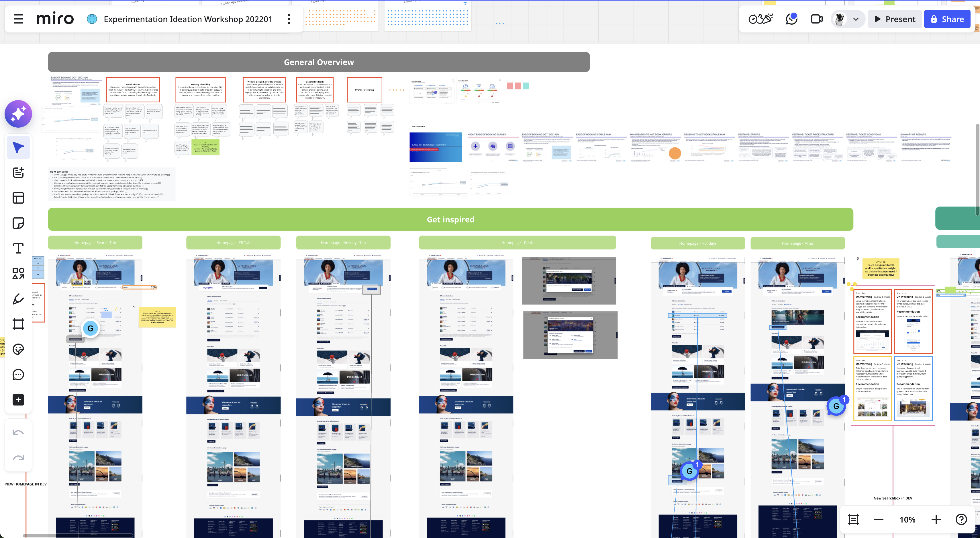Select the pen drawing tool
The height and width of the screenshot is (538, 980).
pos(18,299)
